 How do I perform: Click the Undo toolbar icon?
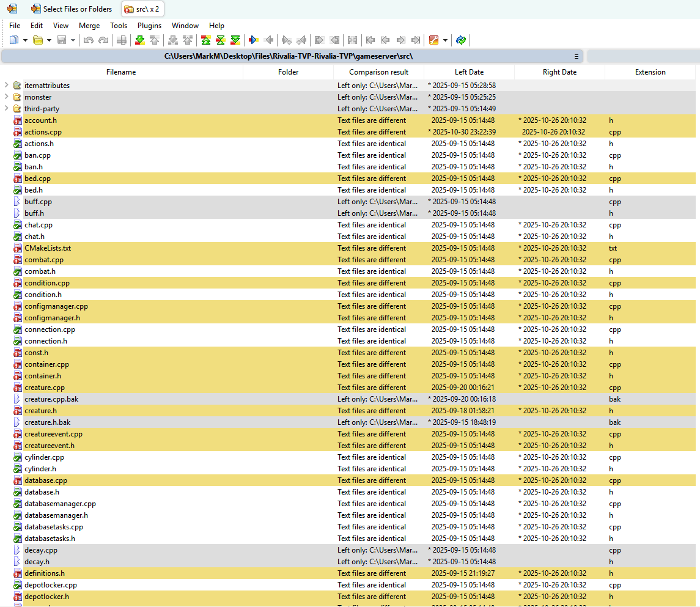tap(89, 40)
